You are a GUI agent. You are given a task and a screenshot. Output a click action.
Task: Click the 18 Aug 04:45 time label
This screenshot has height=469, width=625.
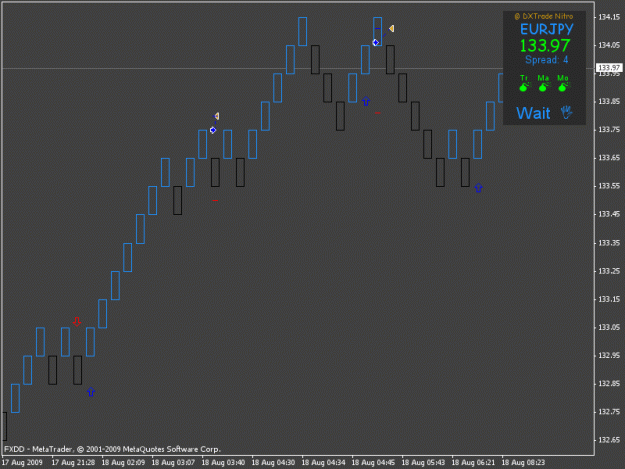373,463
